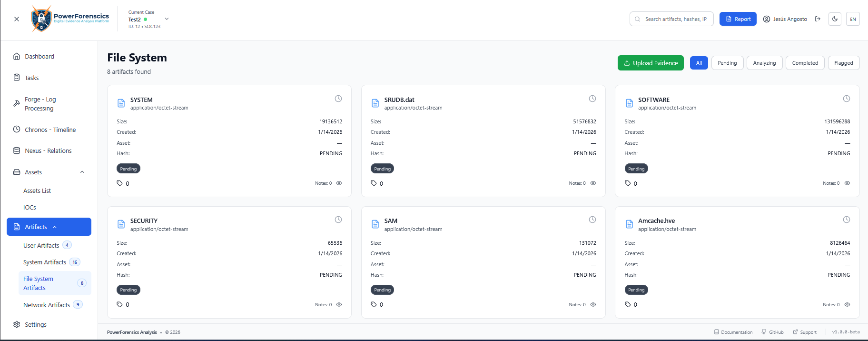
Task: Select the Flagged filter tab
Action: (x=843, y=63)
